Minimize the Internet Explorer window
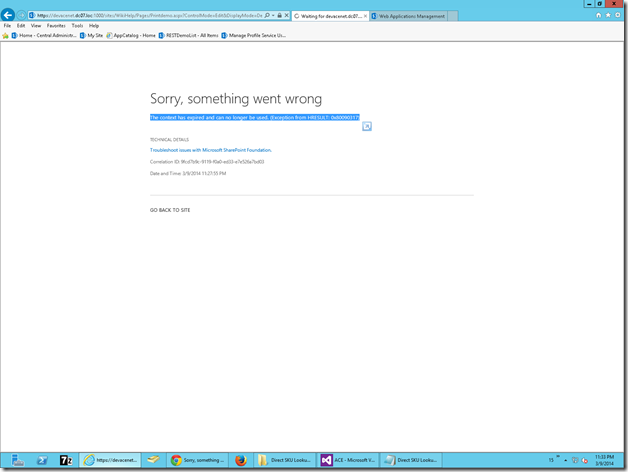The image size is (628, 472). click(x=589, y=4)
